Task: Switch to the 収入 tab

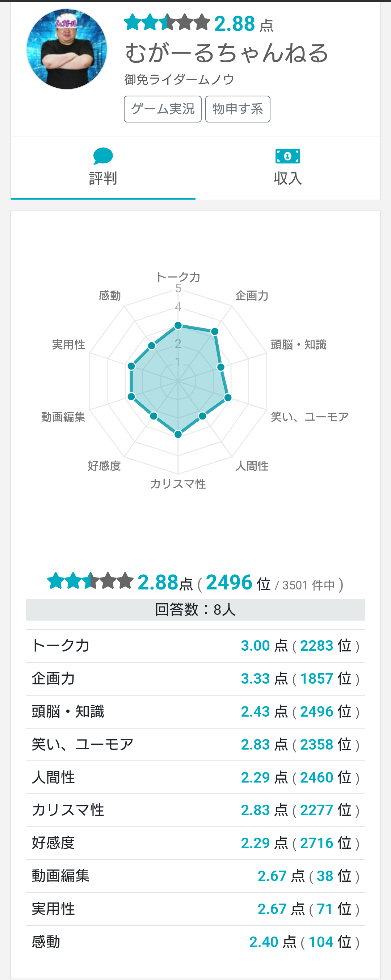Action: 287,168
